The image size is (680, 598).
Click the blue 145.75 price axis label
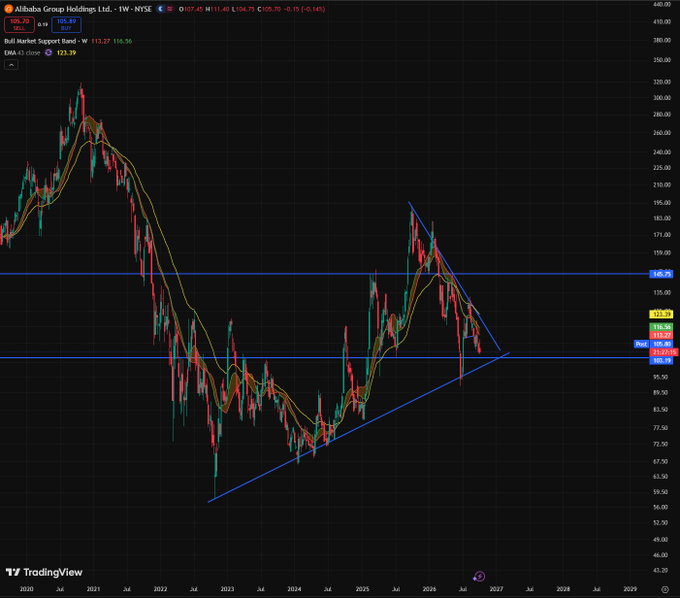coord(661,274)
